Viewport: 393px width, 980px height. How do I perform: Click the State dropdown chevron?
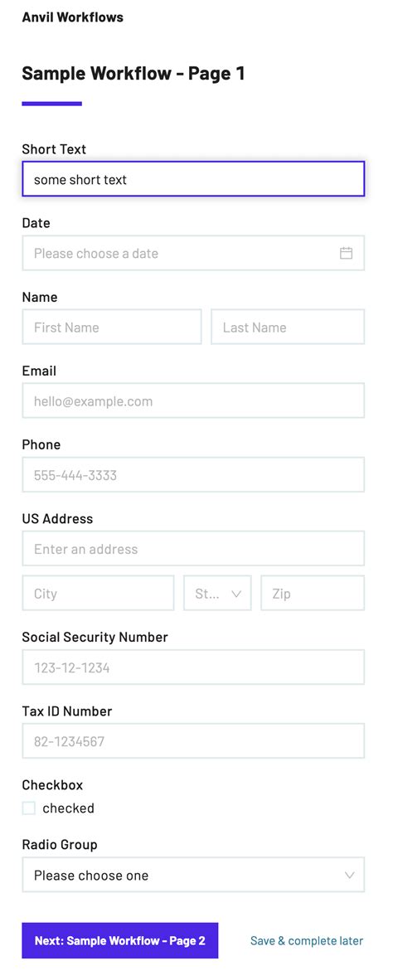(x=236, y=594)
